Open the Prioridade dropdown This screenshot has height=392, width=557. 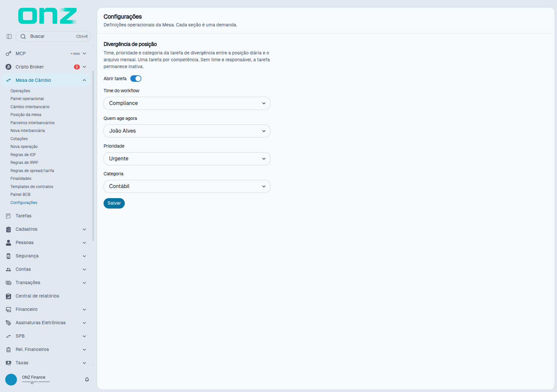(x=187, y=159)
